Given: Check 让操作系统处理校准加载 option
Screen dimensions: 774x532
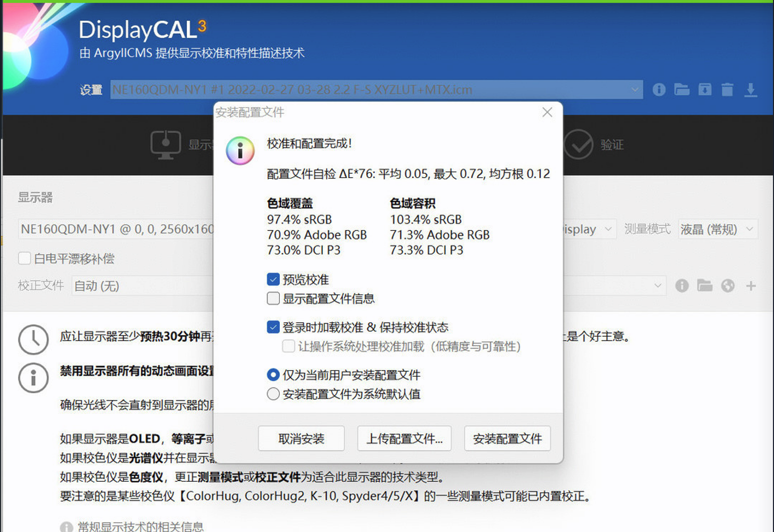Looking at the screenshot, I should pyautogui.click(x=288, y=346).
